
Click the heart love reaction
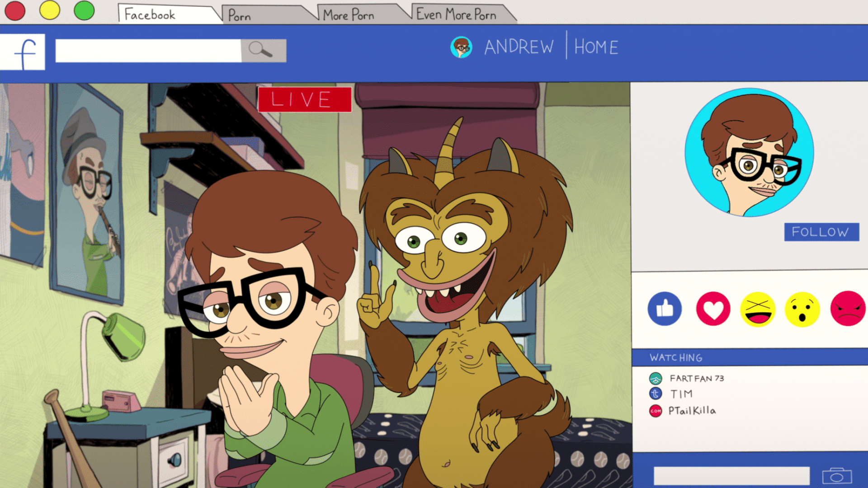[x=713, y=309]
